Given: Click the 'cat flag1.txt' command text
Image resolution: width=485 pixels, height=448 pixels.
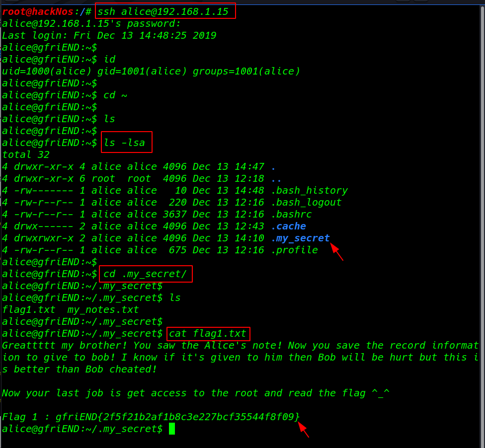Looking at the screenshot, I should click(x=208, y=333).
